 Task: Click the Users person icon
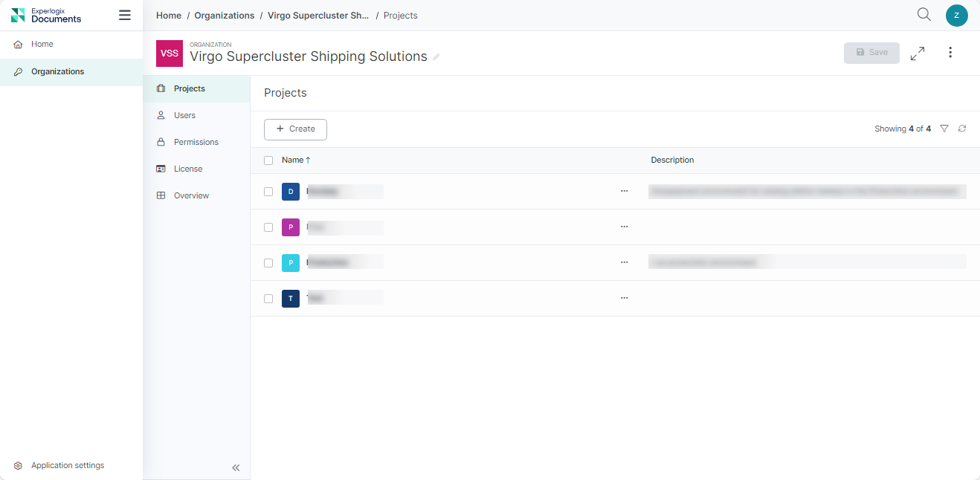[161, 115]
